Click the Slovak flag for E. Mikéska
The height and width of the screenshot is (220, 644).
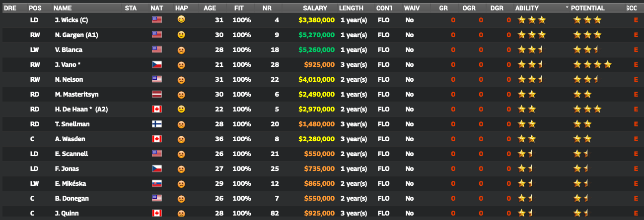157,184
